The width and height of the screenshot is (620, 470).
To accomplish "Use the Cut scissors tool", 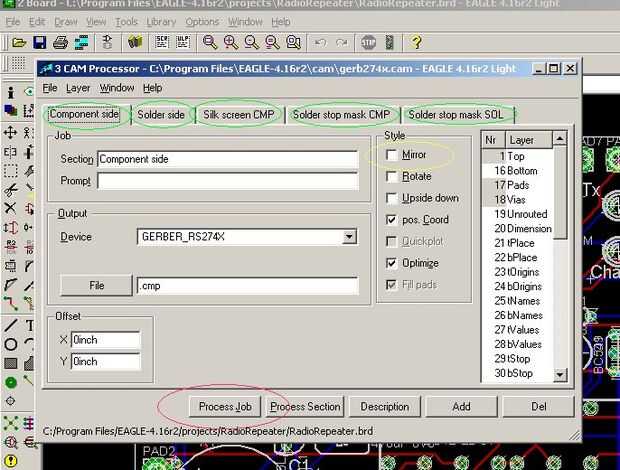I will [x=10, y=190].
